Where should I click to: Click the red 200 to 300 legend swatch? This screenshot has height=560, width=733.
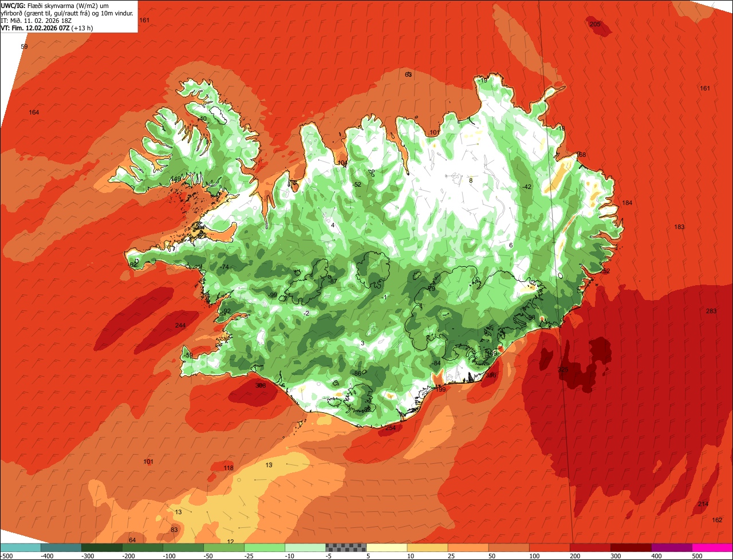pyautogui.click(x=590, y=547)
